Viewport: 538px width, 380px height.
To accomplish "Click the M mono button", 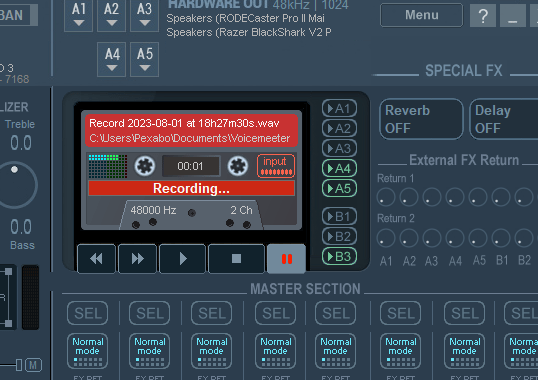I will tap(33, 365).
